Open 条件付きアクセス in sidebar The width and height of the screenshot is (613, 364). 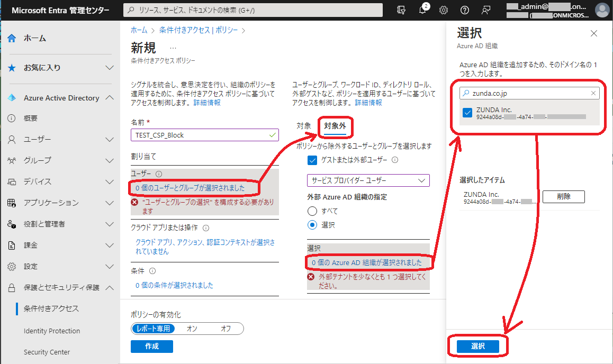[x=51, y=308]
